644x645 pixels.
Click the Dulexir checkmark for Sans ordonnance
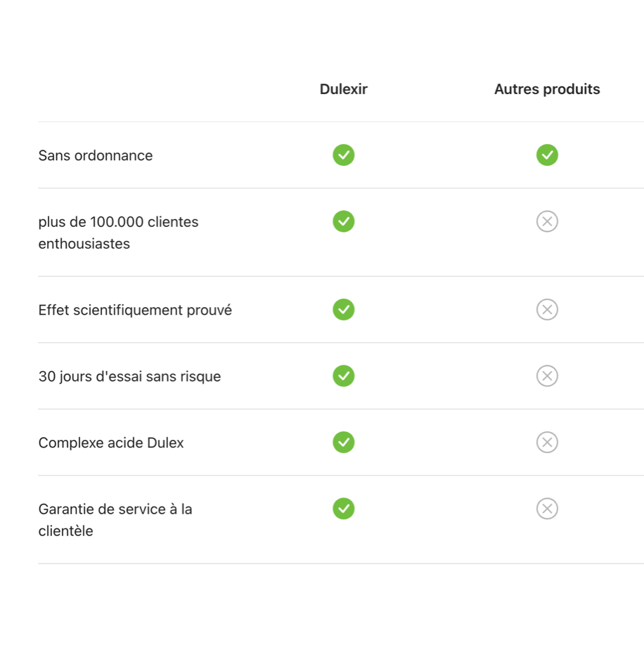point(344,155)
